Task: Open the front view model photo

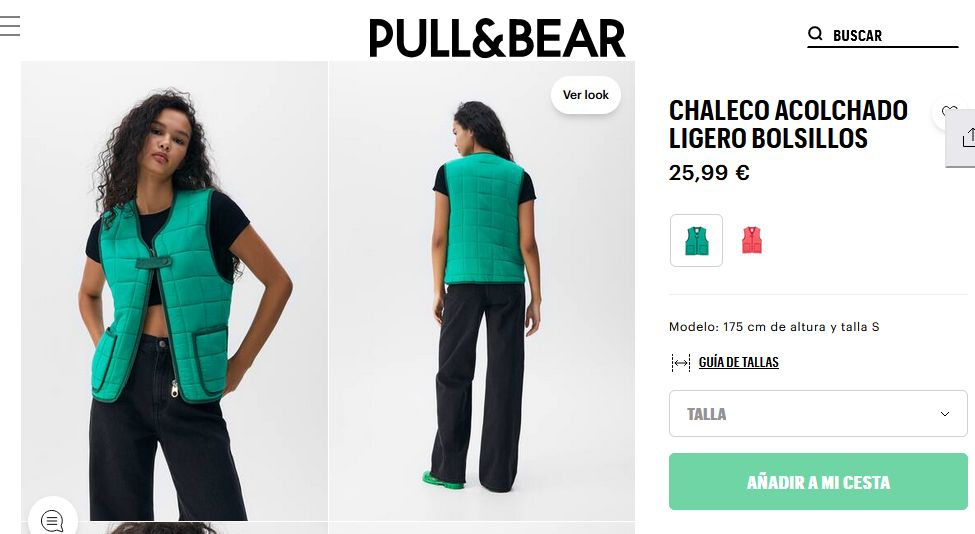Action: (x=174, y=291)
